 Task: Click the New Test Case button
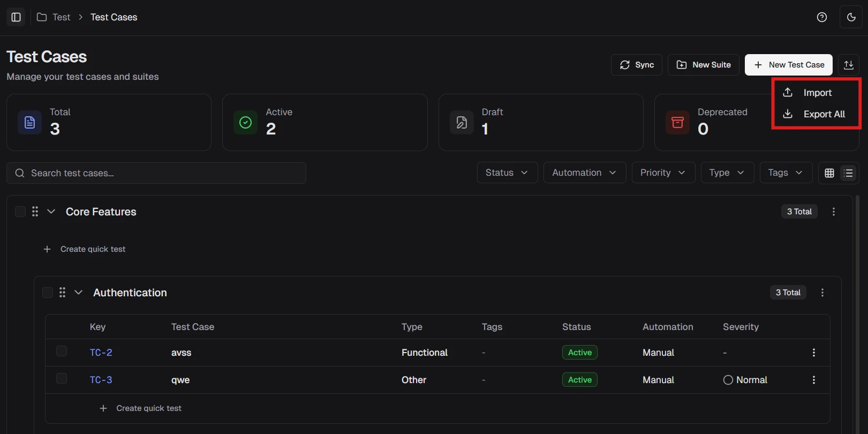pyautogui.click(x=788, y=65)
